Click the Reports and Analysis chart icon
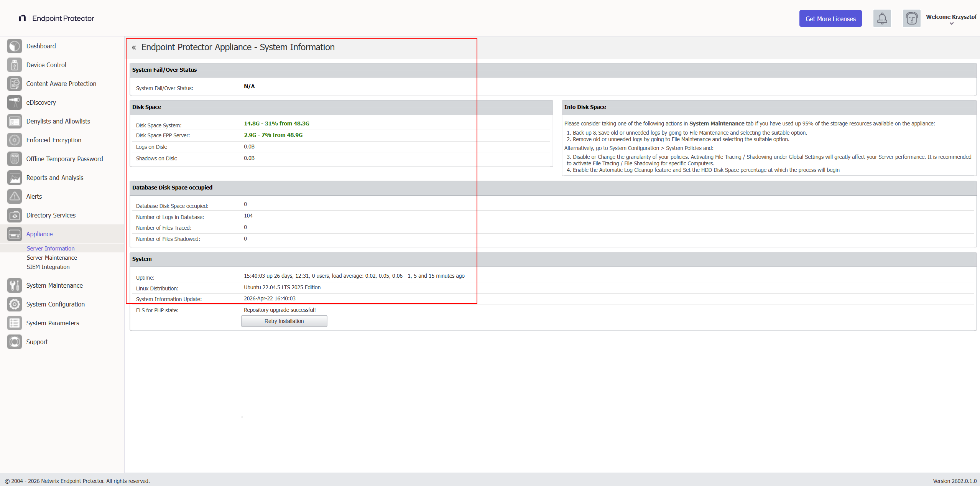Screen dimensions: 980x486 (x=14, y=177)
